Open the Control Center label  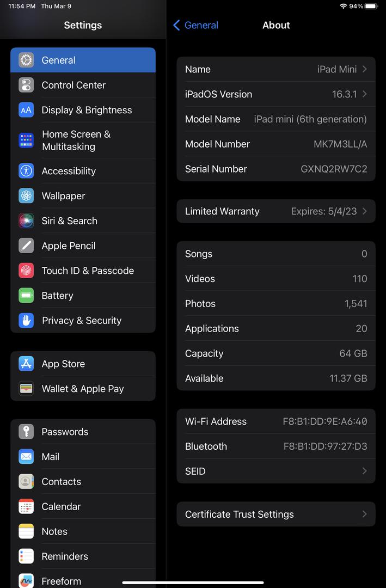73,85
